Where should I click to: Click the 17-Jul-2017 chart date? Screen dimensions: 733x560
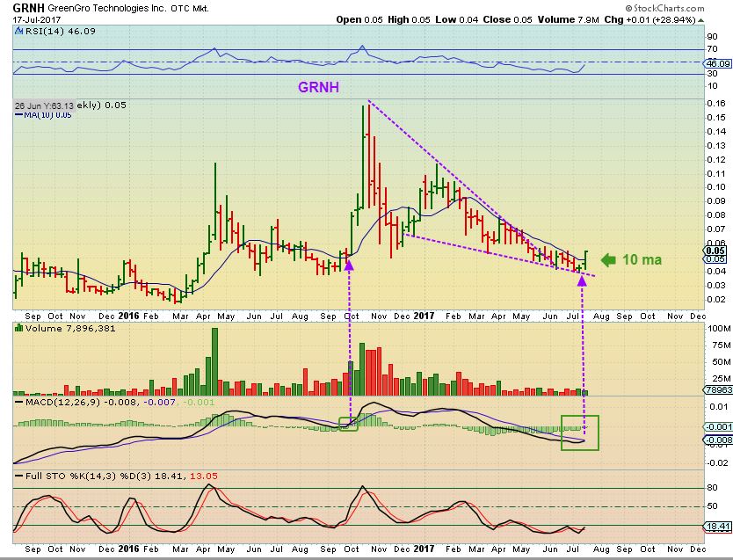coord(36,20)
